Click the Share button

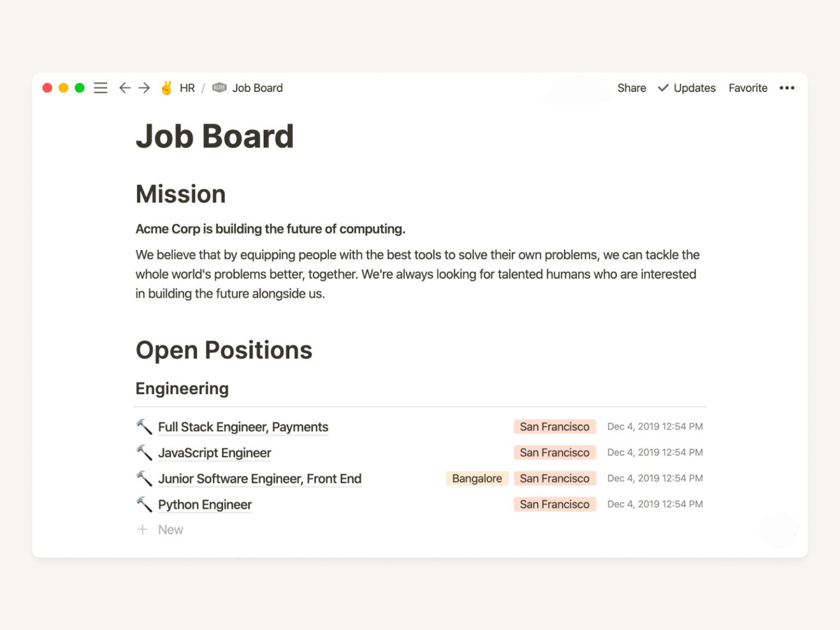632,88
